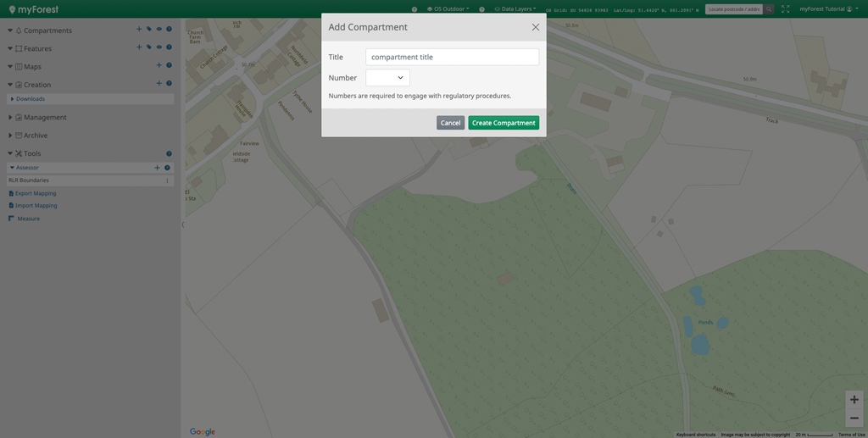Screen dimensions: 868x438
Task: Open RLR Boundaries options menu
Action: click(167, 180)
